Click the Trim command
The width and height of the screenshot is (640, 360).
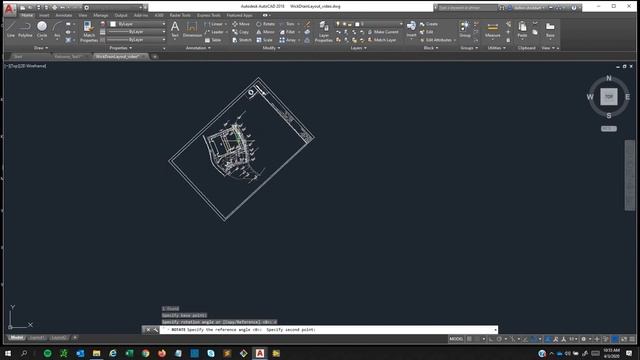click(x=287, y=24)
